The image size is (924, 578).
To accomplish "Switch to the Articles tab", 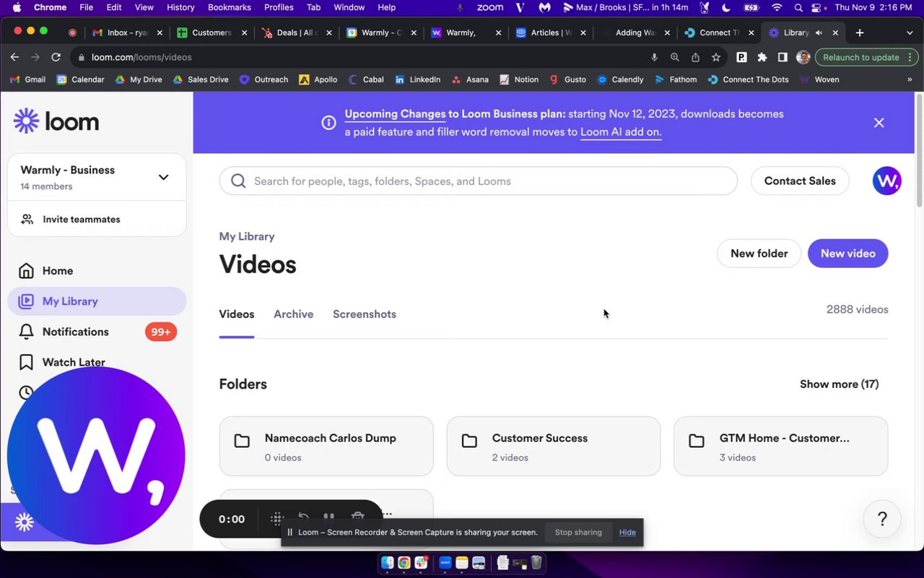I will (x=551, y=33).
